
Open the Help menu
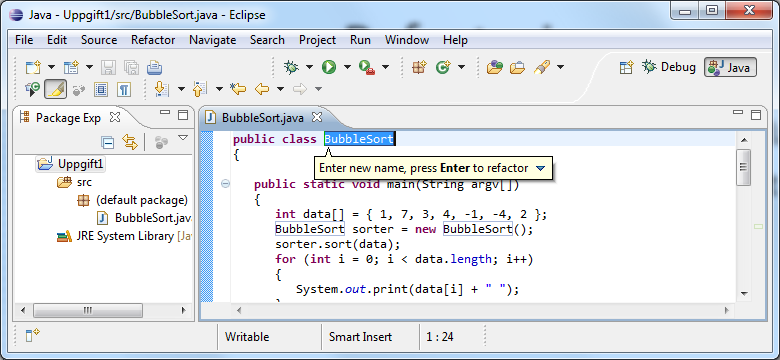point(455,40)
